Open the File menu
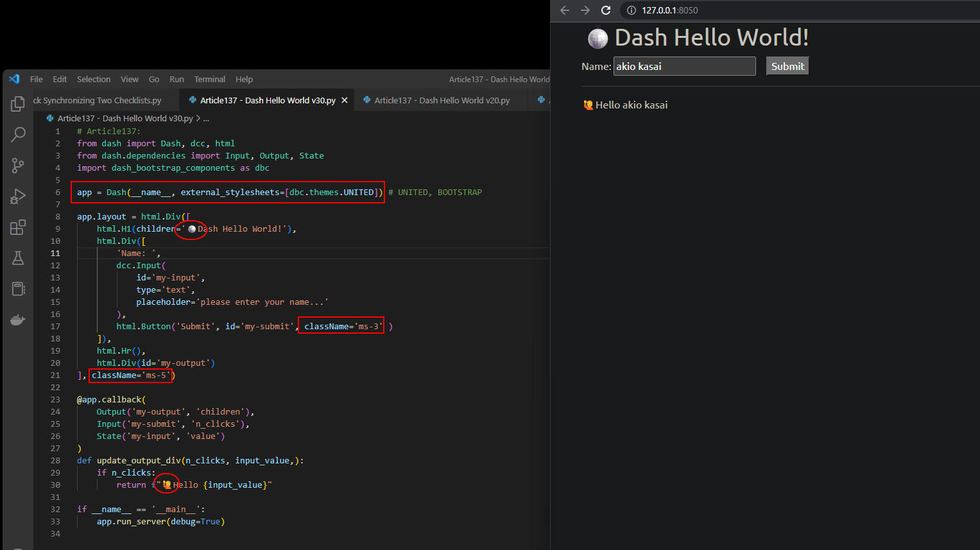Image resolution: width=980 pixels, height=550 pixels. pyautogui.click(x=37, y=79)
